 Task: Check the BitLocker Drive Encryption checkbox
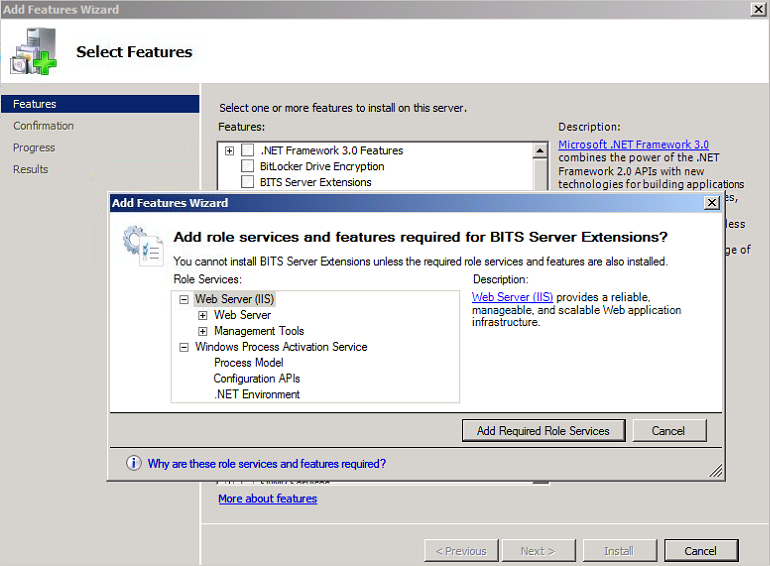click(x=248, y=166)
